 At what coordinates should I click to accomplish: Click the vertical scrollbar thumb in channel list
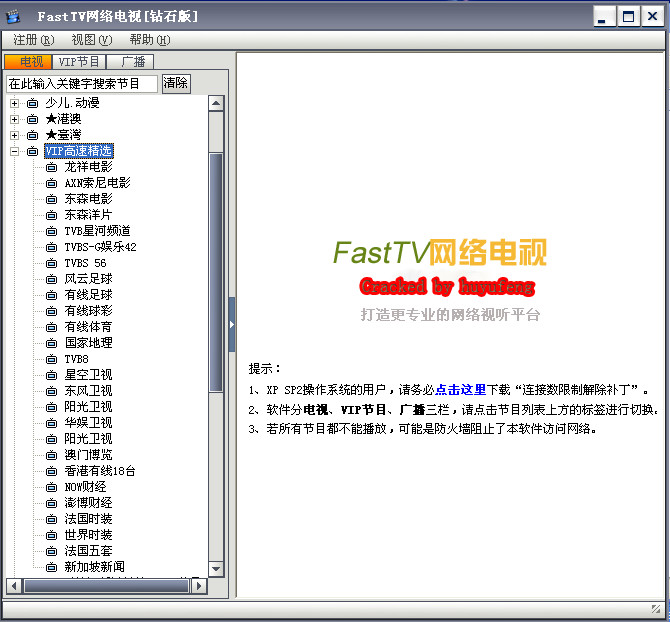[x=216, y=272]
